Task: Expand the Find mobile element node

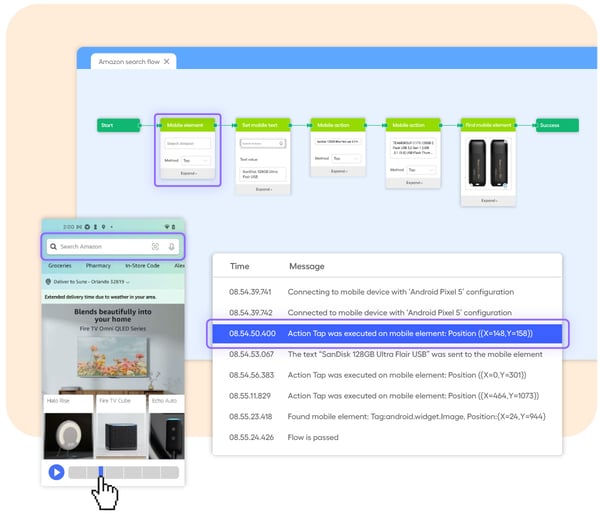Action: tap(489, 200)
